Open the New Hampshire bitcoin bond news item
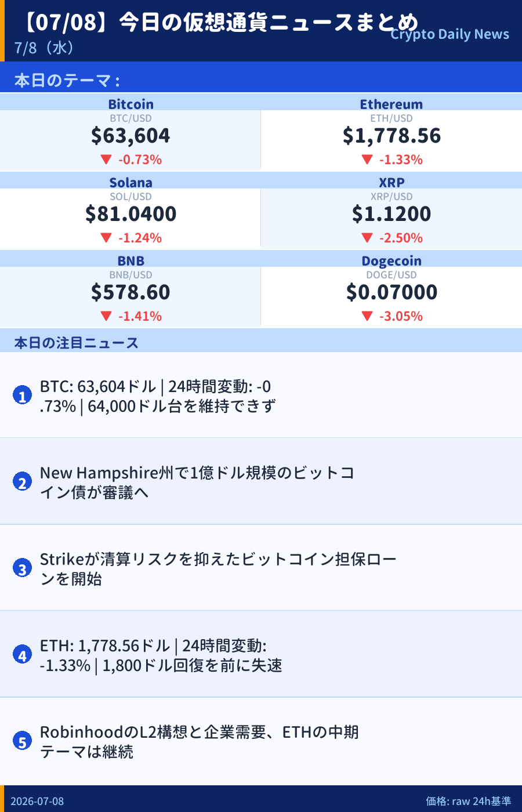 pyautogui.click(x=261, y=481)
